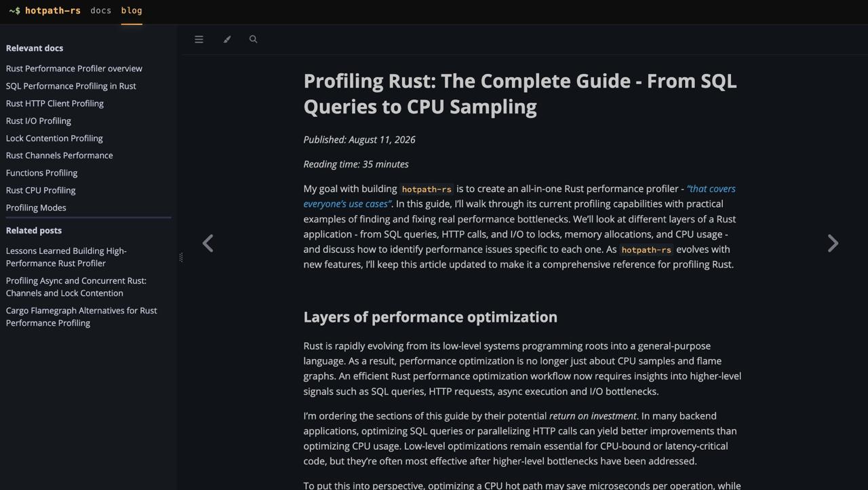This screenshot has height=490, width=868.
Task: Follow "that covers everyone's use cases" link
Action: click(x=519, y=196)
